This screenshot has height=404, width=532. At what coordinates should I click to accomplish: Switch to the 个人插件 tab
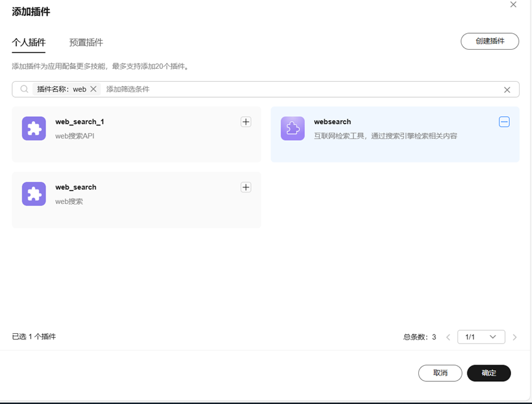[x=29, y=42]
